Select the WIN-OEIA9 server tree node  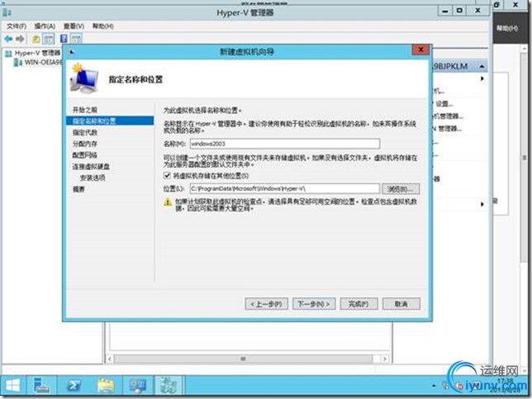point(38,63)
